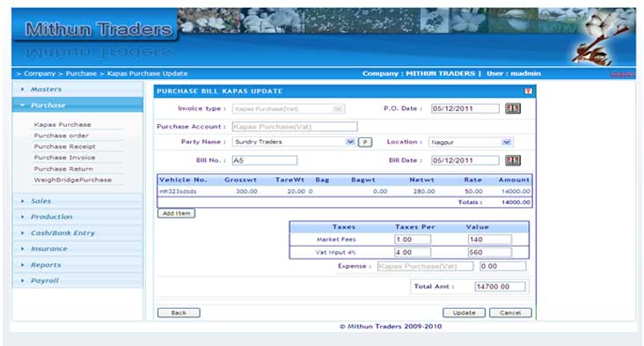Click the Mithun Traders logo
The width and height of the screenshot is (644, 346).
pyautogui.click(x=99, y=29)
